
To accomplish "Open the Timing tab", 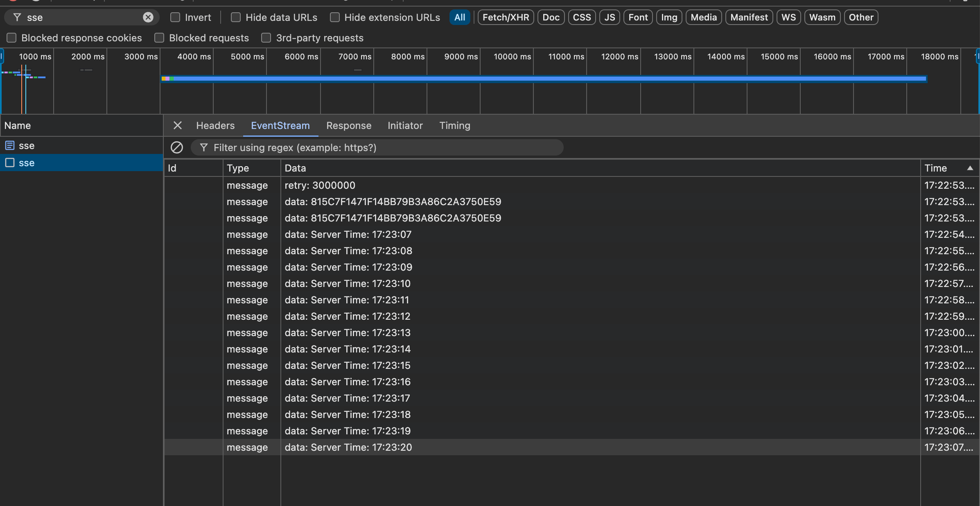I will click(455, 125).
